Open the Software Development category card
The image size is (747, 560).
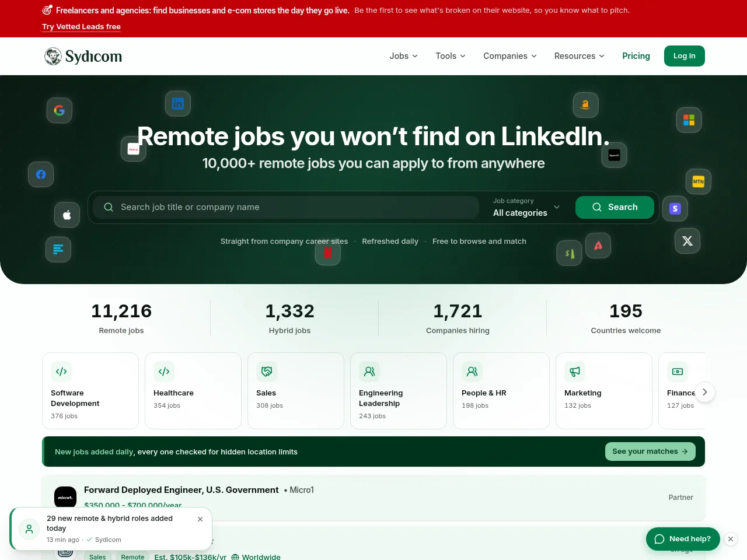click(90, 391)
